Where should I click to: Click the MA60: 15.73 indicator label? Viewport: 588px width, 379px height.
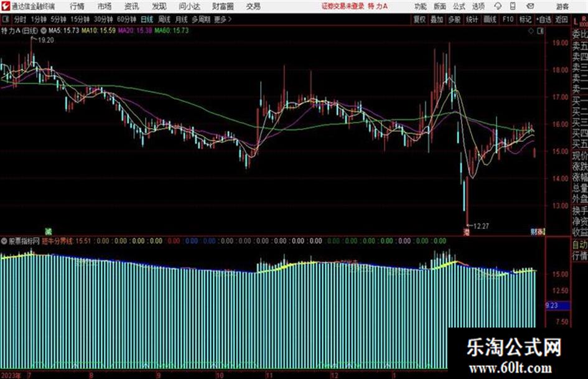click(172, 30)
